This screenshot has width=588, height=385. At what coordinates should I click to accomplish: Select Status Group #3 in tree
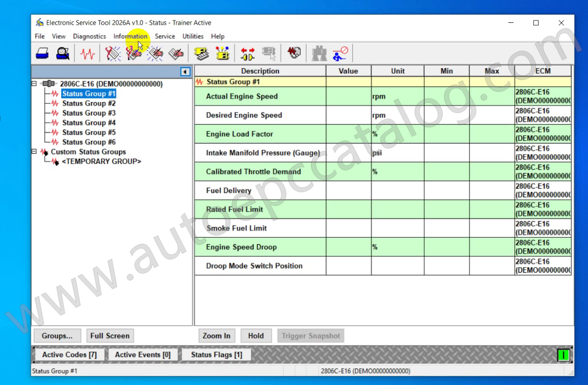click(89, 113)
